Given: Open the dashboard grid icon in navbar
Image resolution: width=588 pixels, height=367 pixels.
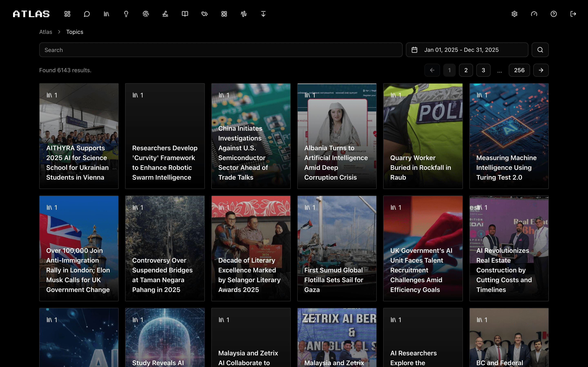Looking at the screenshot, I should [x=67, y=14].
